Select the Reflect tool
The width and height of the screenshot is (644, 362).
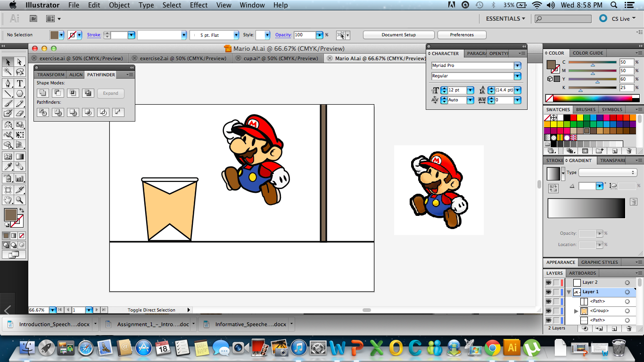[x=8, y=125]
